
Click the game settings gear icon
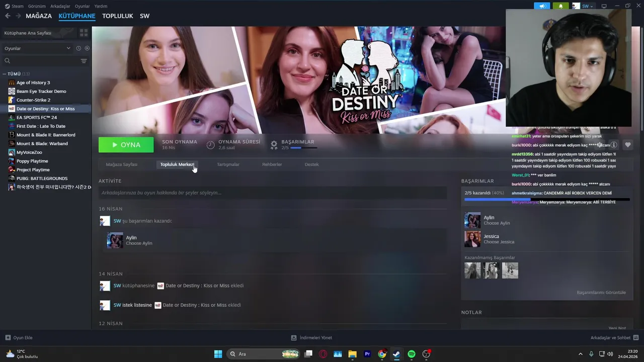[x=599, y=145]
